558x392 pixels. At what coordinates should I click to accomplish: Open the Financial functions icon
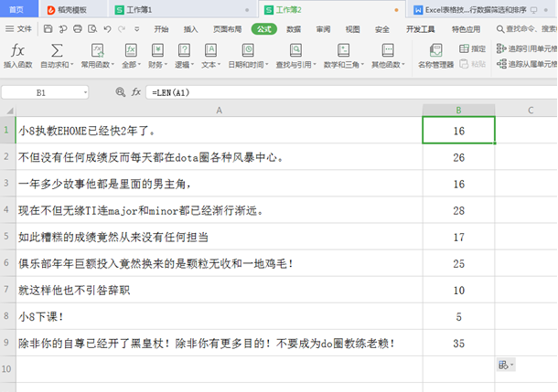click(x=157, y=50)
